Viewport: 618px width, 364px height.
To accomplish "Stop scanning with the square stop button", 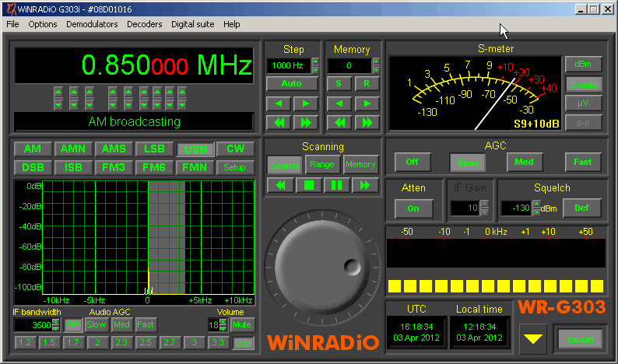I will click(308, 185).
